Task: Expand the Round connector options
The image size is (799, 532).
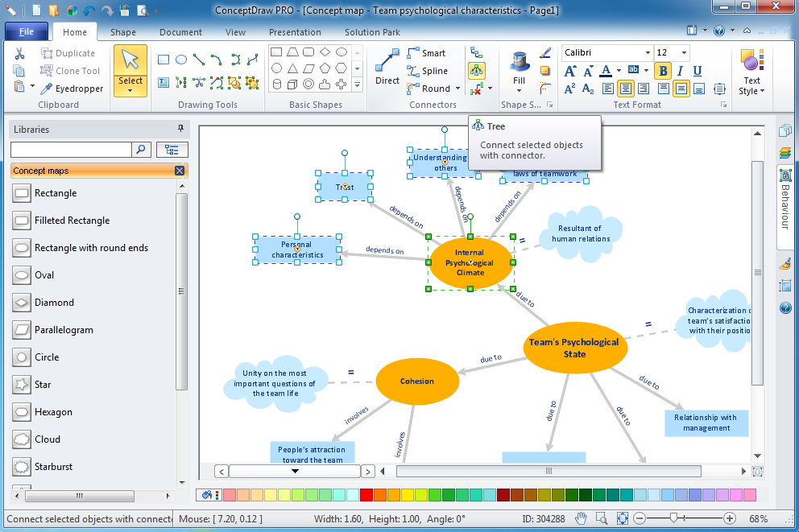Action: 457,89
